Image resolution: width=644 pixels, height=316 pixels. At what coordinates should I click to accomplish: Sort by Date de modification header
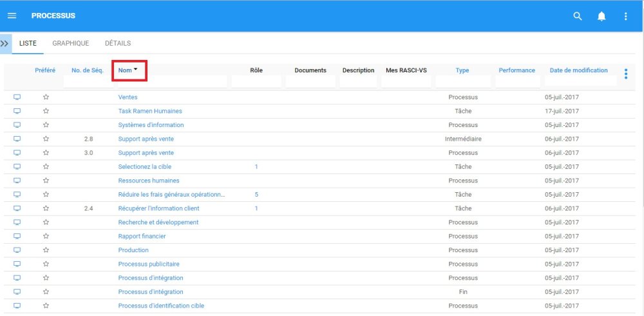point(579,70)
